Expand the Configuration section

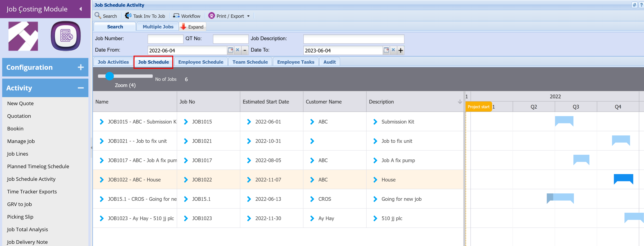[x=80, y=67]
